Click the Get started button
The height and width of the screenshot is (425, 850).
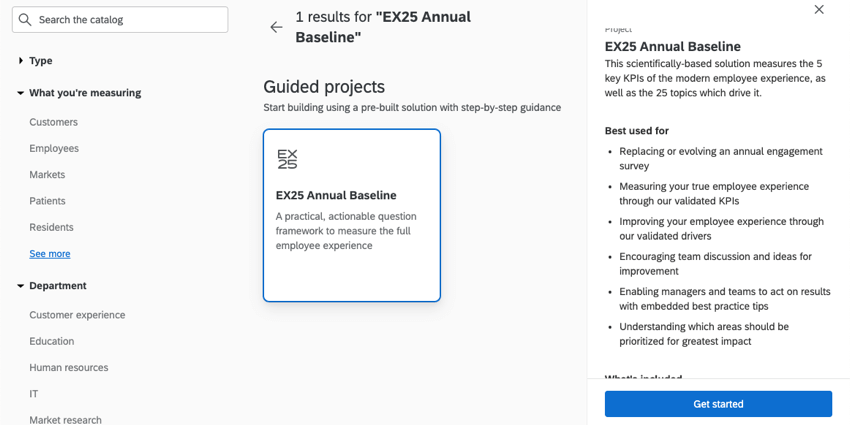[718, 404]
